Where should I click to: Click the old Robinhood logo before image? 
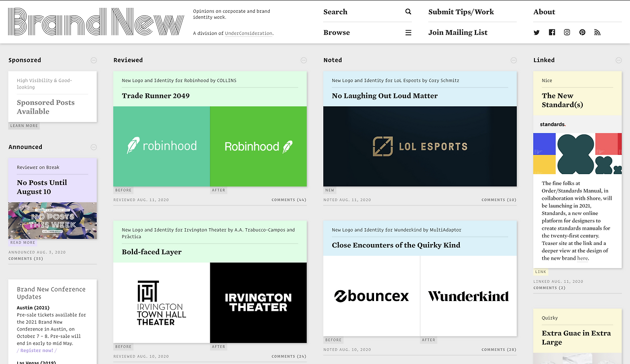161,147
